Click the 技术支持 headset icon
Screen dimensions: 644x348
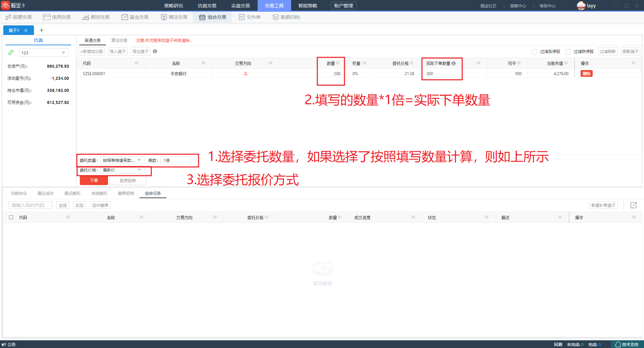(618, 344)
